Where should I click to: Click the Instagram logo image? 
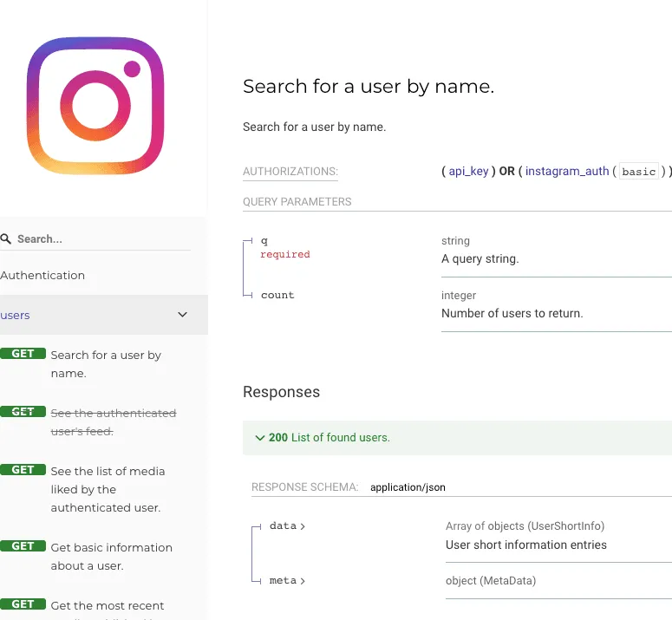[95, 106]
